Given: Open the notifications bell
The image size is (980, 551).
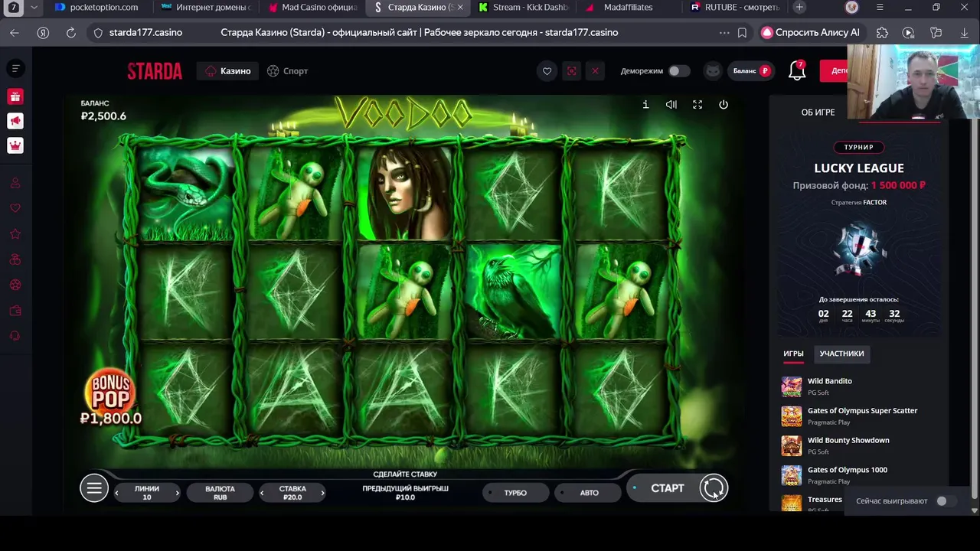Looking at the screenshot, I should pyautogui.click(x=797, y=71).
